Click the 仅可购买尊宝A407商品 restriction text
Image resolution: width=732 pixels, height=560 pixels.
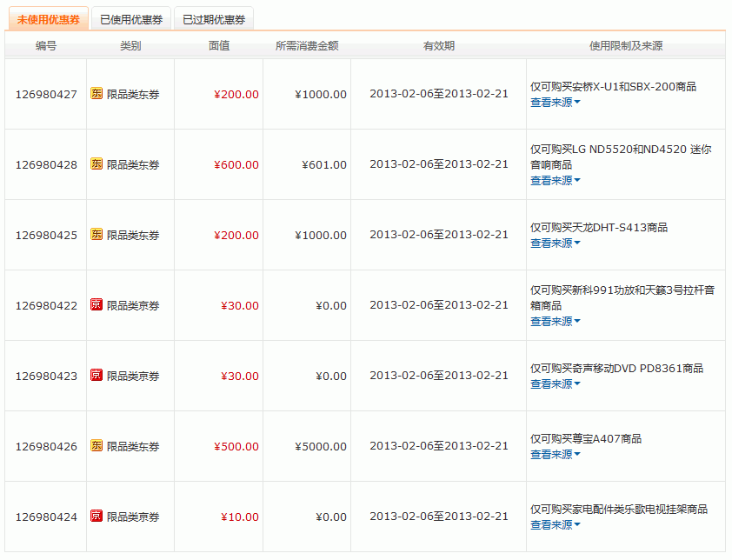pos(586,439)
